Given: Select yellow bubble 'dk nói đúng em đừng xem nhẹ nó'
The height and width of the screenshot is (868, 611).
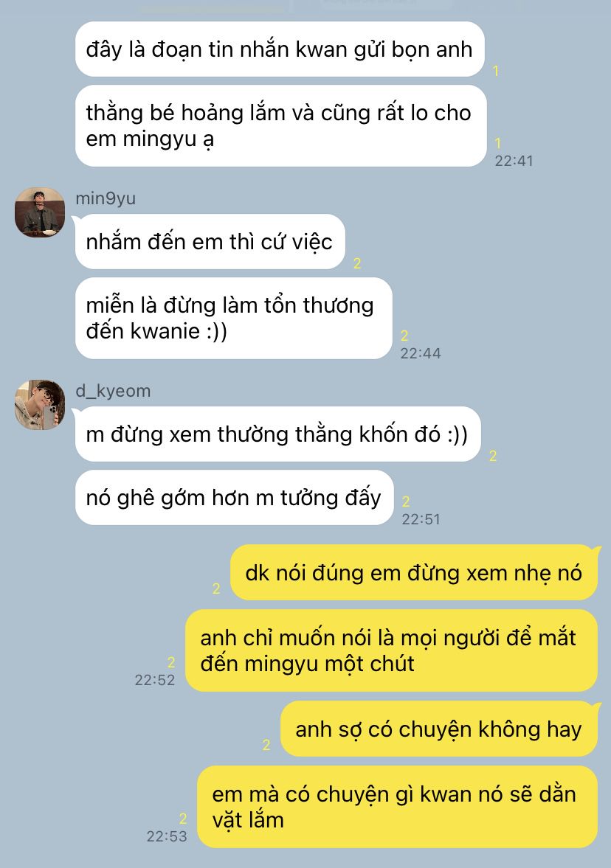Looking at the screenshot, I should click(x=414, y=572).
